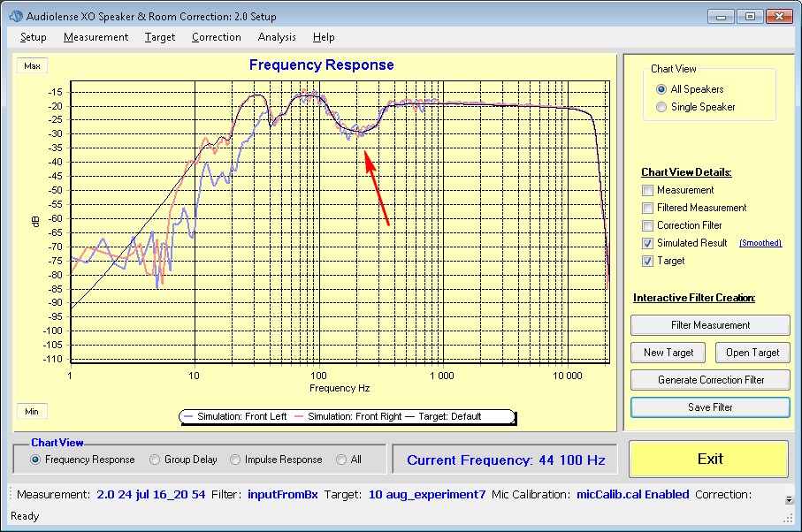Click legend entry Simulation: Front Left
This screenshot has width=802, height=532.
coord(236,416)
